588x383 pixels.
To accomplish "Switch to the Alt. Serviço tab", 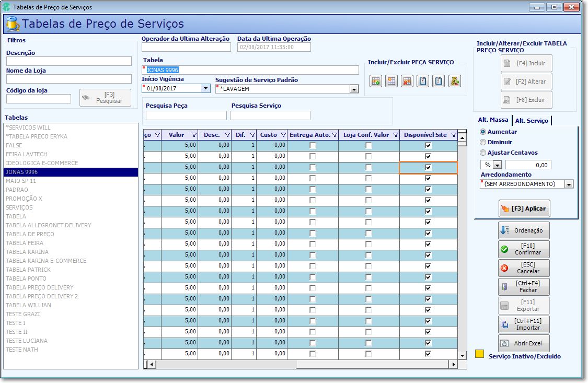I will [532, 120].
